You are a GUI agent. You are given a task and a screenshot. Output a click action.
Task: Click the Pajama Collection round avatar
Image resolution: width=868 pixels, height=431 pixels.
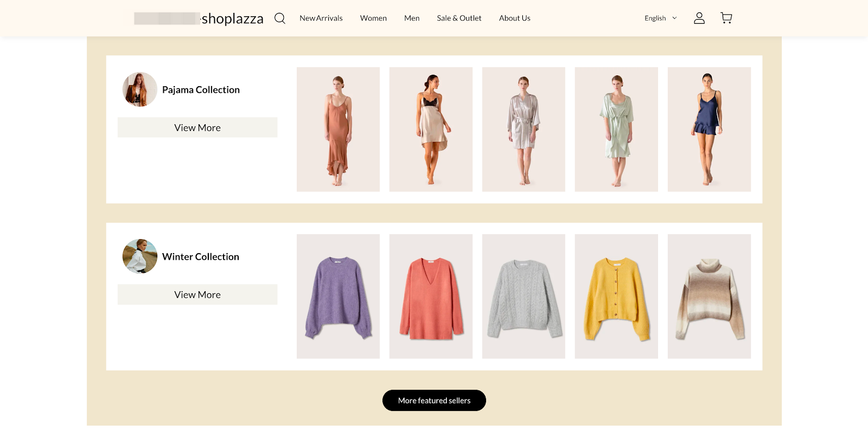140,89
